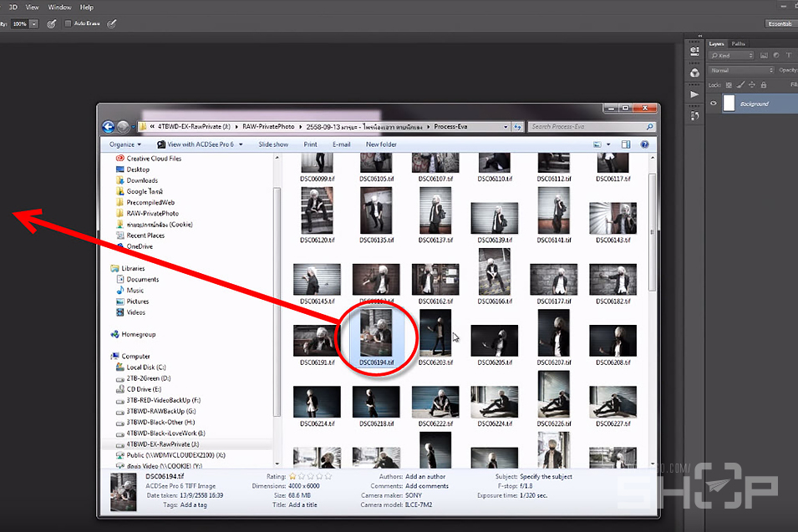Click Add a tag in details pane
The image size is (798, 532).
[x=193, y=505]
